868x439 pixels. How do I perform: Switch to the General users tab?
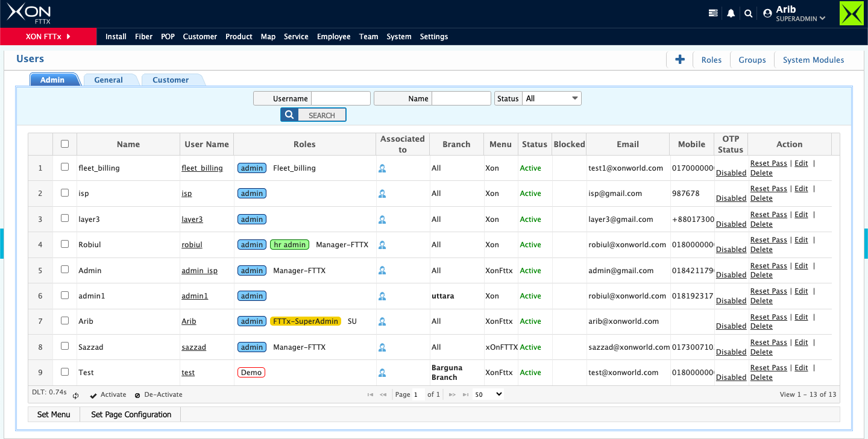tap(108, 80)
